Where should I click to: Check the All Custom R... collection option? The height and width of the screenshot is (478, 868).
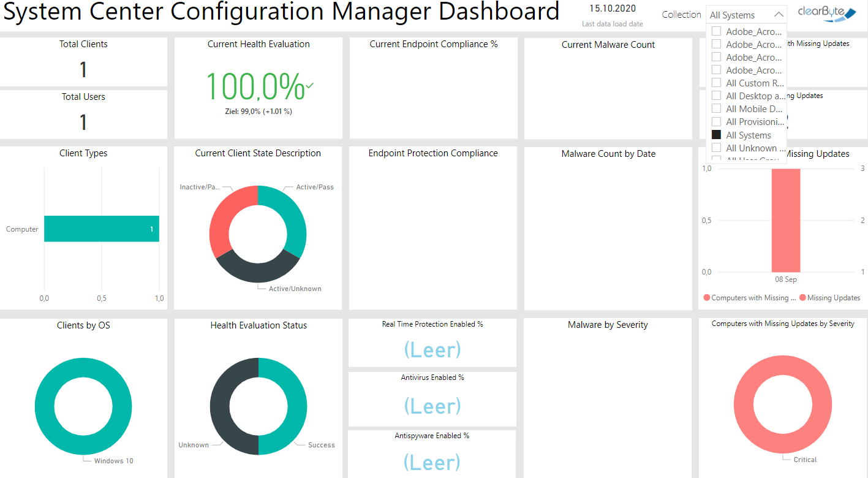[716, 83]
